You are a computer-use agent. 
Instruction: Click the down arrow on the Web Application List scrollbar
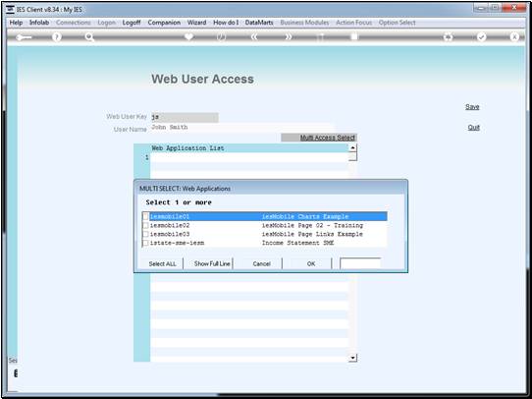(x=352, y=358)
